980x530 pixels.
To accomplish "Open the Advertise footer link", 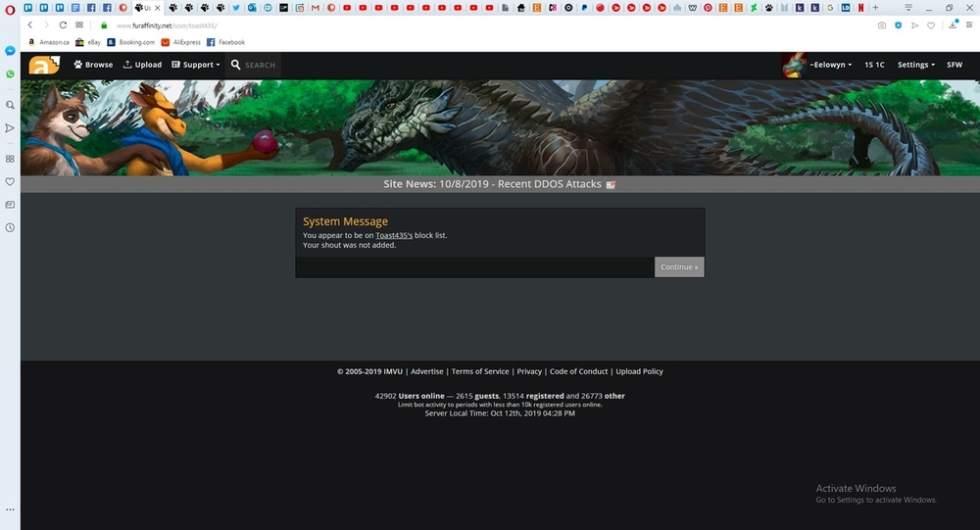I will pyautogui.click(x=427, y=371).
